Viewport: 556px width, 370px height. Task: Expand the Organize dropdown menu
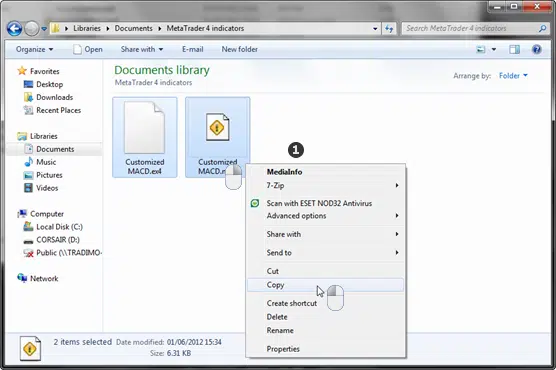pyautogui.click(x=34, y=49)
